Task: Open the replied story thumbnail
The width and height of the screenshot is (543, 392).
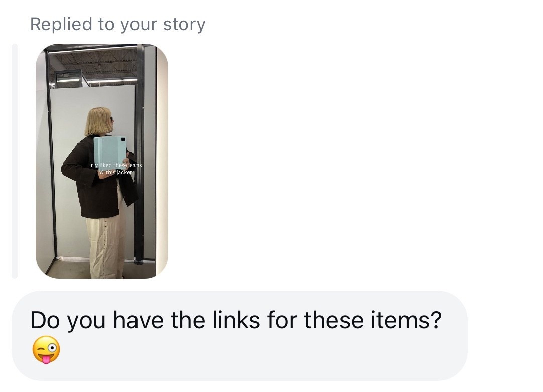Action: point(102,161)
